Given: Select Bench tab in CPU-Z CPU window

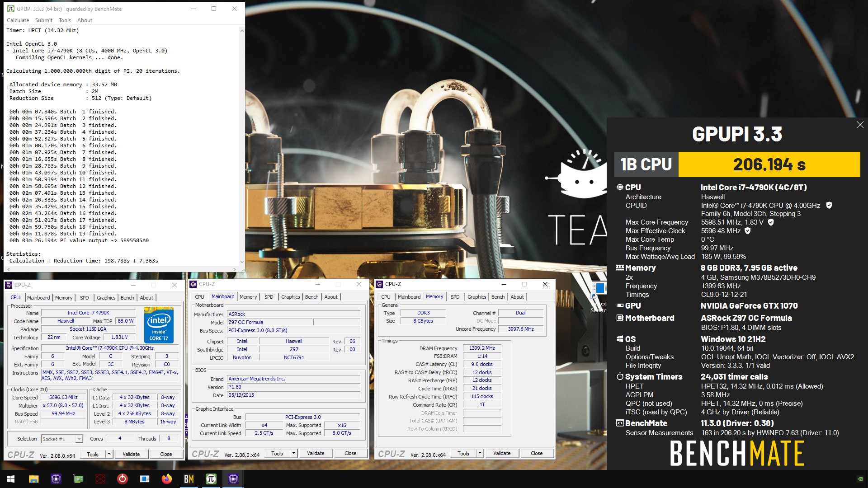Looking at the screenshot, I should [x=127, y=298].
